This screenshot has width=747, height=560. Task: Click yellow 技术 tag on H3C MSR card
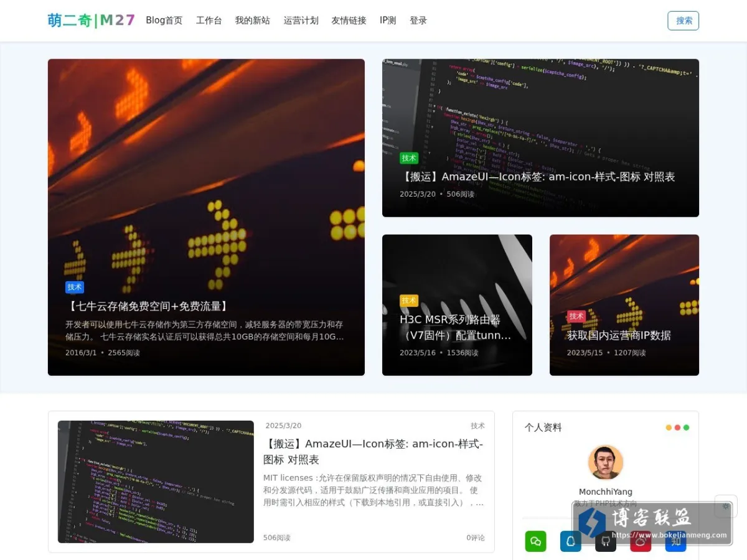pyautogui.click(x=409, y=301)
